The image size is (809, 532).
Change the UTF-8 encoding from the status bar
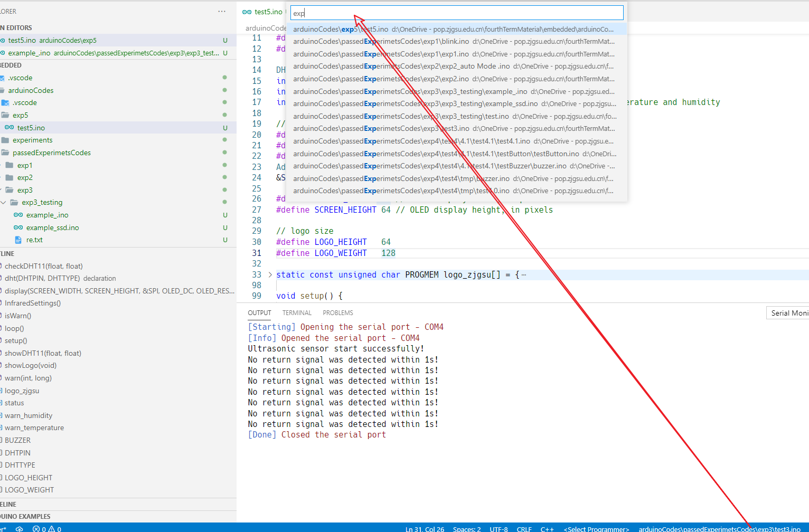498,528
